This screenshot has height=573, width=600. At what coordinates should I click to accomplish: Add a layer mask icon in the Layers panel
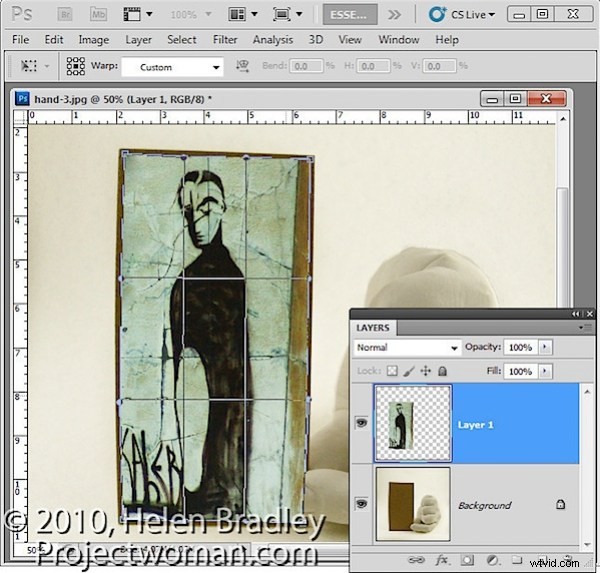[x=467, y=560]
